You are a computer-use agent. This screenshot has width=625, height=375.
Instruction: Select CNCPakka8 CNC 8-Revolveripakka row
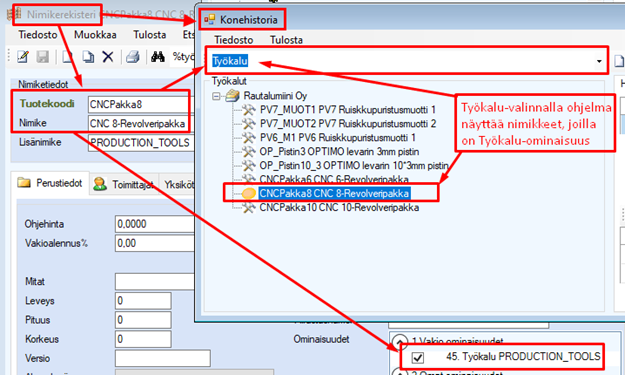(334, 193)
